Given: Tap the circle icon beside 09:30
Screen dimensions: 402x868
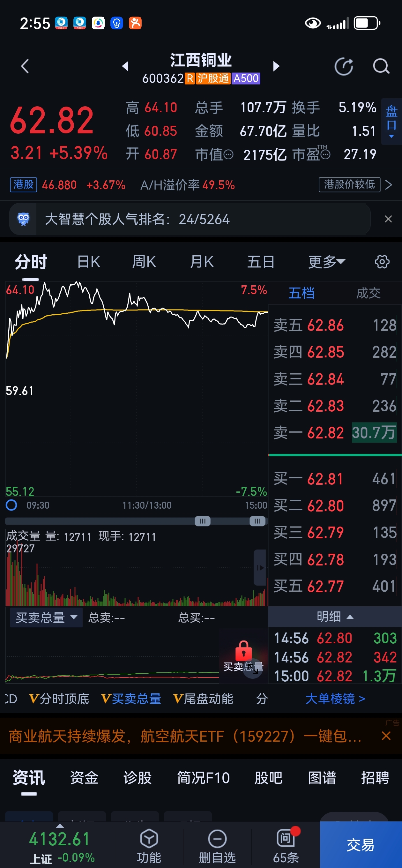Looking at the screenshot, I should pos(11,505).
